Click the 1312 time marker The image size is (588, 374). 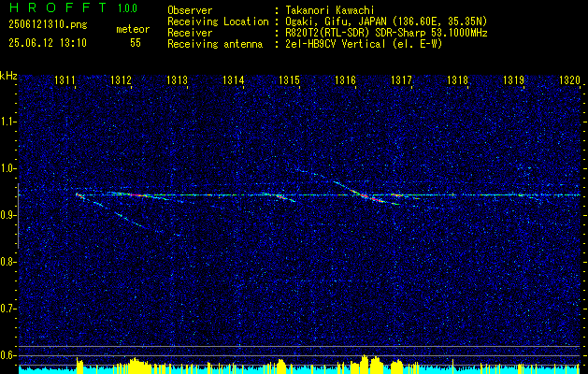[122, 79]
